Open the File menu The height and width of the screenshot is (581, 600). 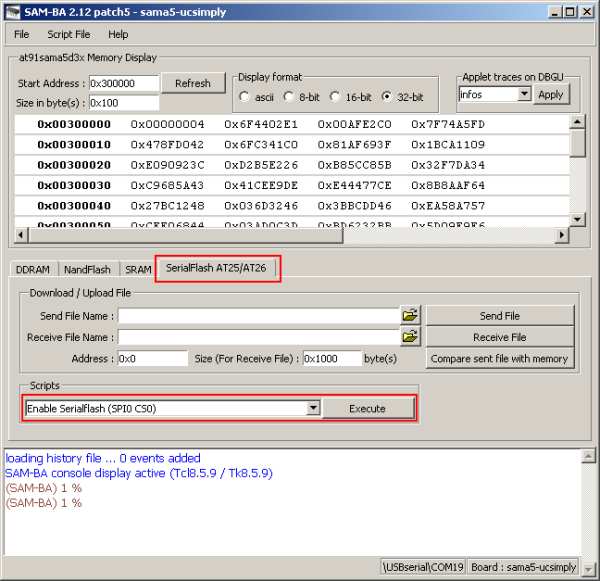[x=21, y=34]
